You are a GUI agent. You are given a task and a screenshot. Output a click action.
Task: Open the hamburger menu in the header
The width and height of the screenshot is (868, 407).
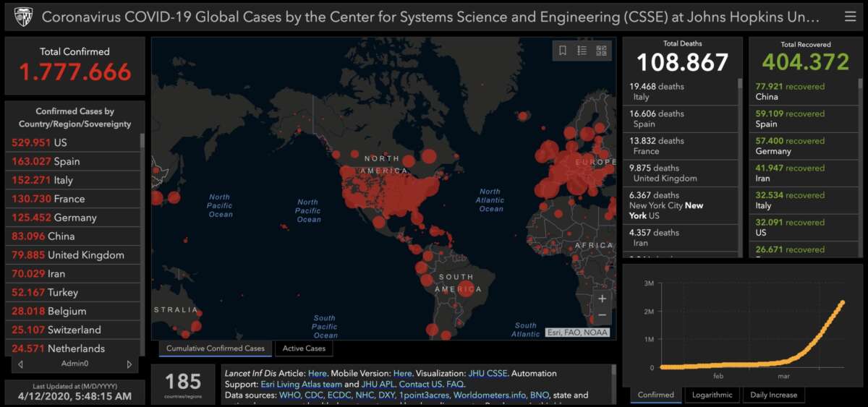coord(850,16)
